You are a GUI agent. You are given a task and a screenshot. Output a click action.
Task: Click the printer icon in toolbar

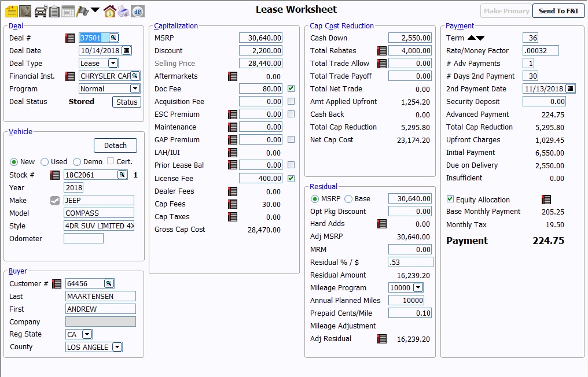tap(123, 11)
